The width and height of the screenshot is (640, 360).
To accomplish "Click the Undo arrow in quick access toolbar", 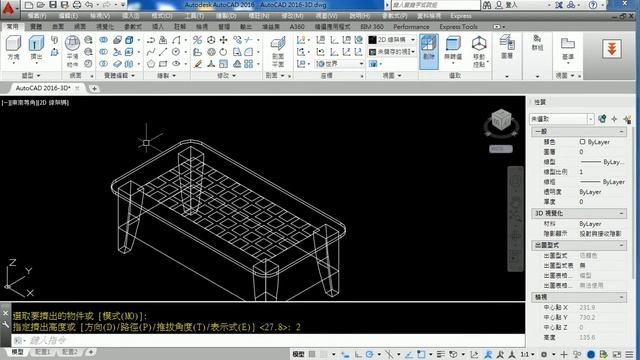I will pyautogui.click(x=89, y=5).
